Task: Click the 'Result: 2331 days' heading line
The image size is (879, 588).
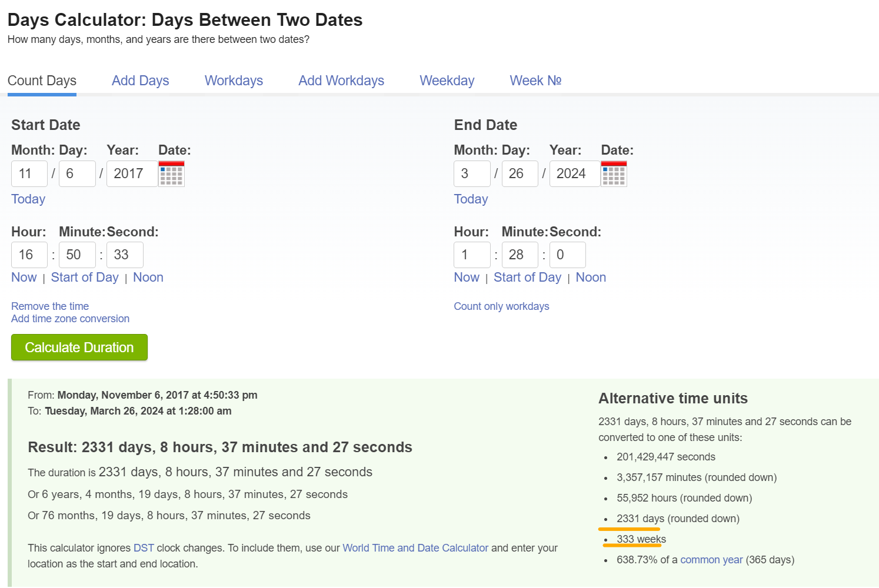Action: coord(220,447)
